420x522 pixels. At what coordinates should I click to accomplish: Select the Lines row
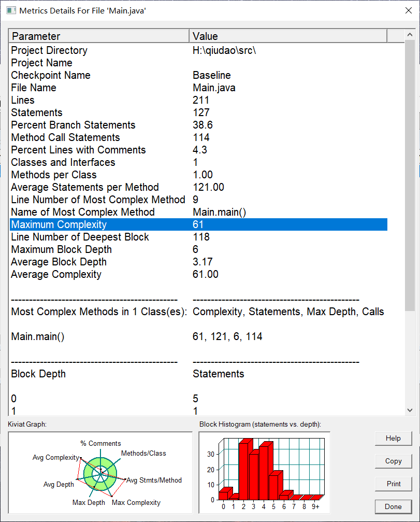pos(198,100)
